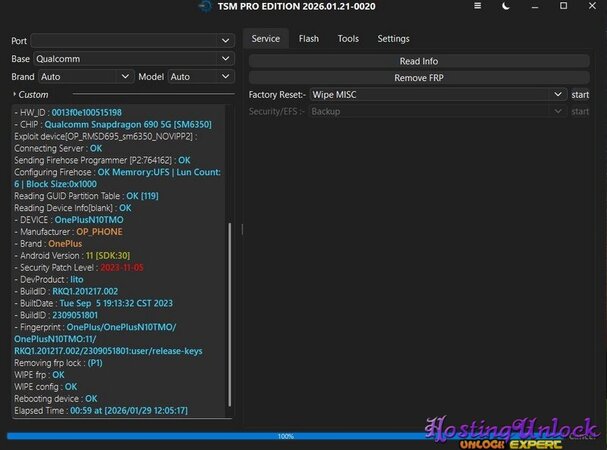Minimize the TSM Pro window

pos(535,8)
